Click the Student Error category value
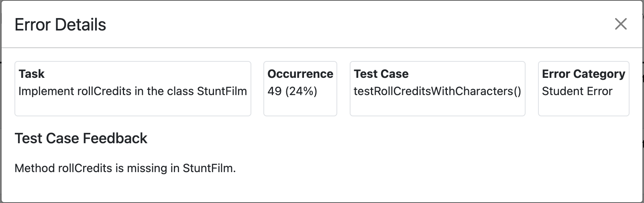The image size is (644, 203). pyautogui.click(x=577, y=91)
